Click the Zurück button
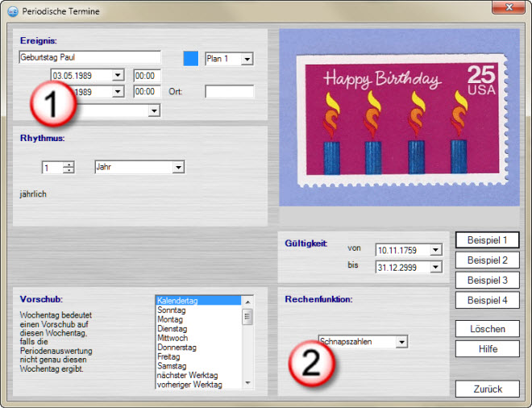 point(487,389)
